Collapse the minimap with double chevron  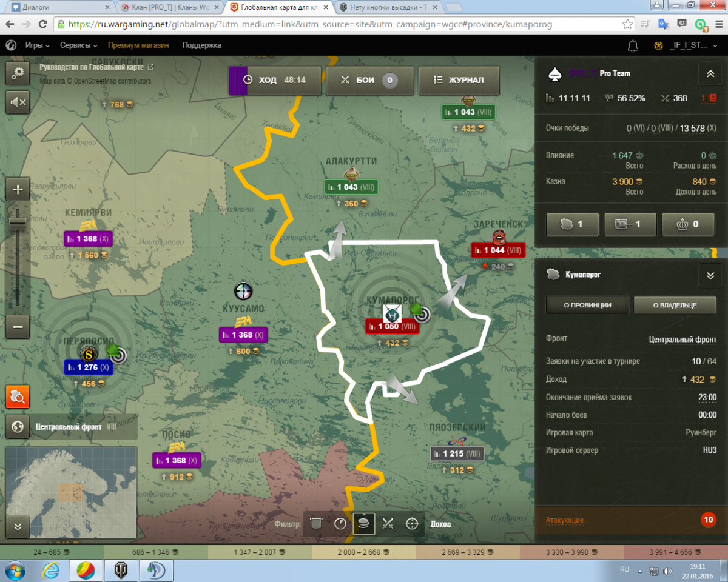click(18, 526)
